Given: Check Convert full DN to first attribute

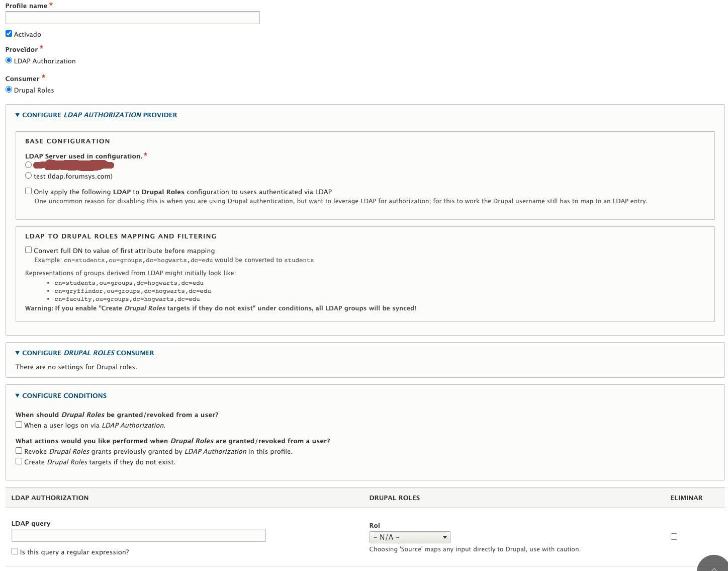Looking at the screenshot, I should [x=28, y=250].
